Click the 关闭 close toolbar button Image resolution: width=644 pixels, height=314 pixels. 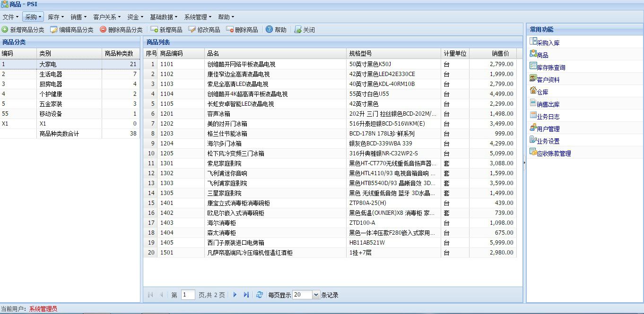tap(305, 30)
